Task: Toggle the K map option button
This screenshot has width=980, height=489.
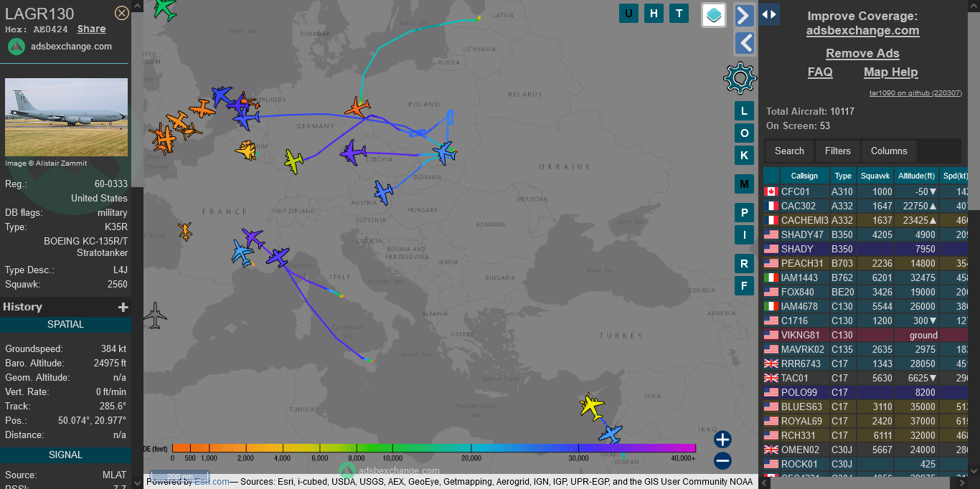Action: click(744, 156)
